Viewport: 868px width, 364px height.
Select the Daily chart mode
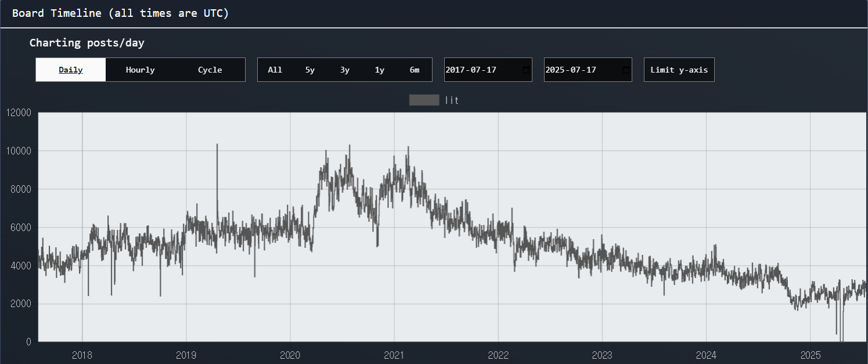point(71,70)
